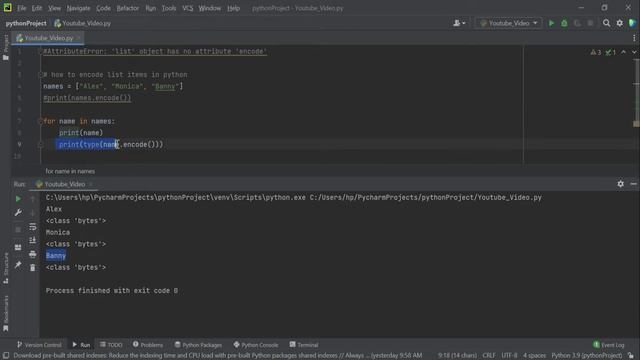Image resolution: width=640 pixels, height=360 pixels.
Task: Collapse the comment fold marker on line 1
Action: 40,51
